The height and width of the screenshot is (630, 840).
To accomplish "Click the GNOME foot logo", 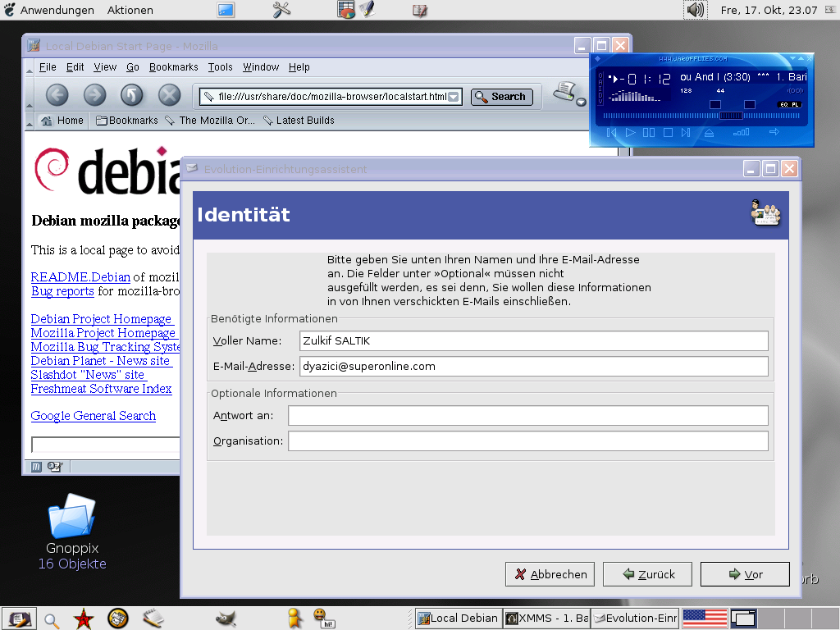I will point(9,10).
